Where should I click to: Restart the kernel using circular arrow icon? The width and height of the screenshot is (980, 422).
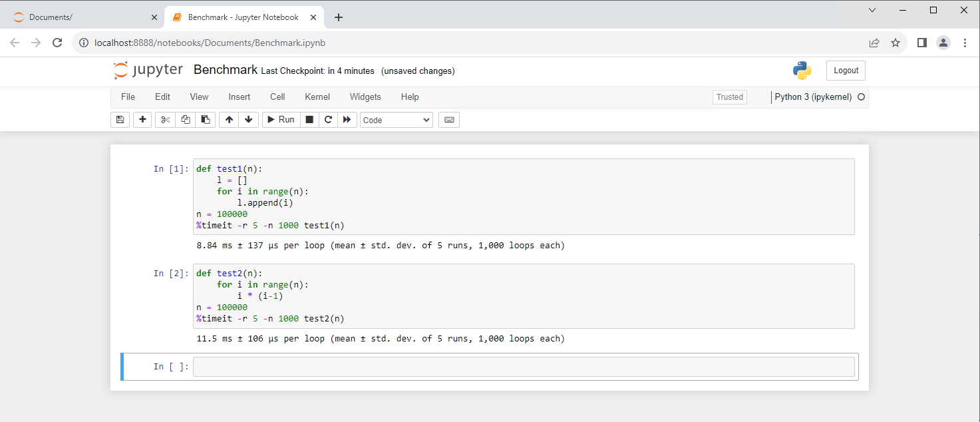click(x=328, y=120)
